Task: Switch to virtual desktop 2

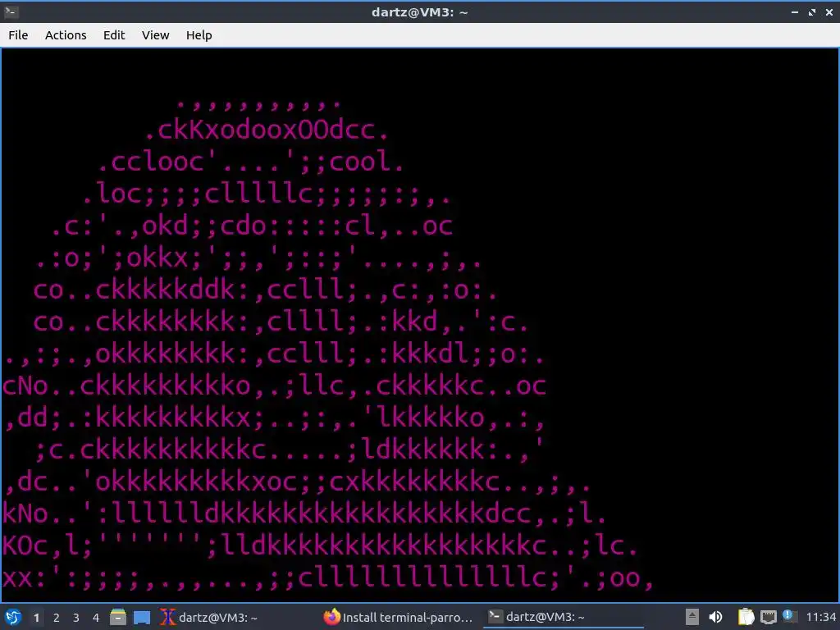Action: tap(57, 618)
